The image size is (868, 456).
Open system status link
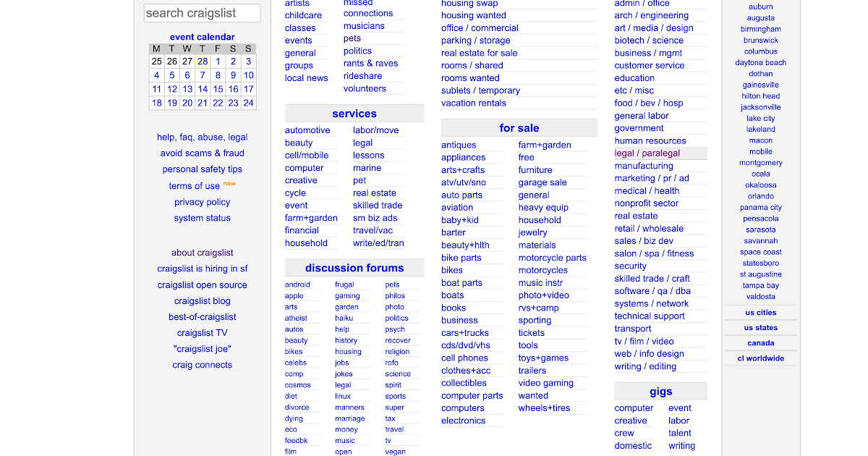[203, 218]
